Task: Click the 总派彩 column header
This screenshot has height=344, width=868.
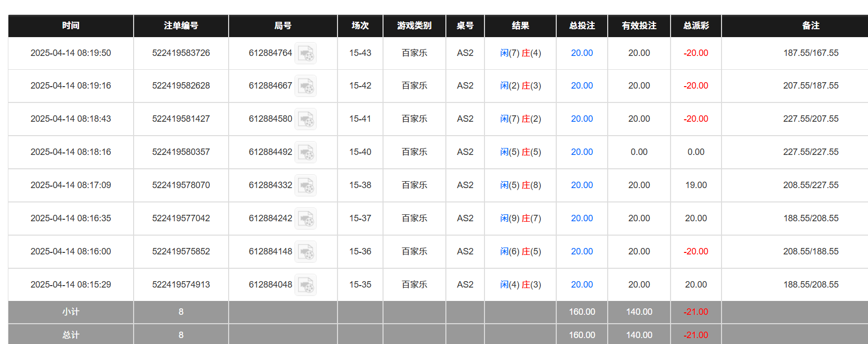Action: pos(696,26)
